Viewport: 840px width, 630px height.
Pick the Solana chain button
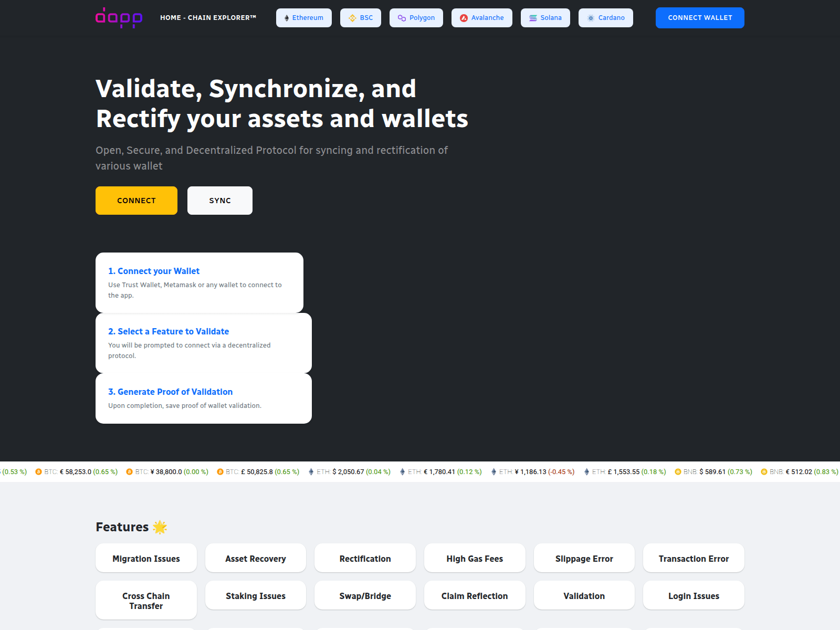[x=545, y=18]
